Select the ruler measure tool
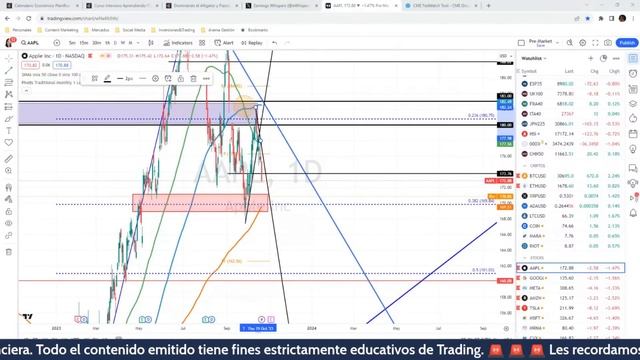This screenshot has height=360, width=640. point(9,159)
